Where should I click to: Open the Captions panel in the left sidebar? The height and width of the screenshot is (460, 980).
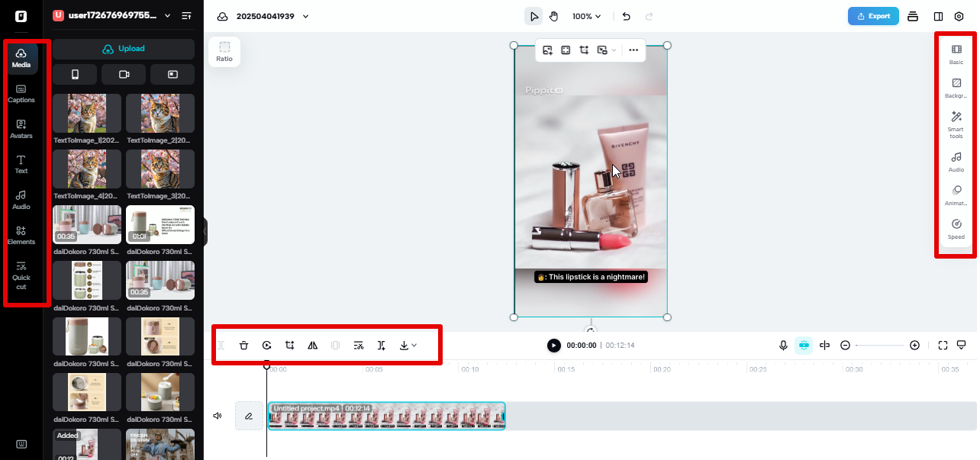coord(21,94)
